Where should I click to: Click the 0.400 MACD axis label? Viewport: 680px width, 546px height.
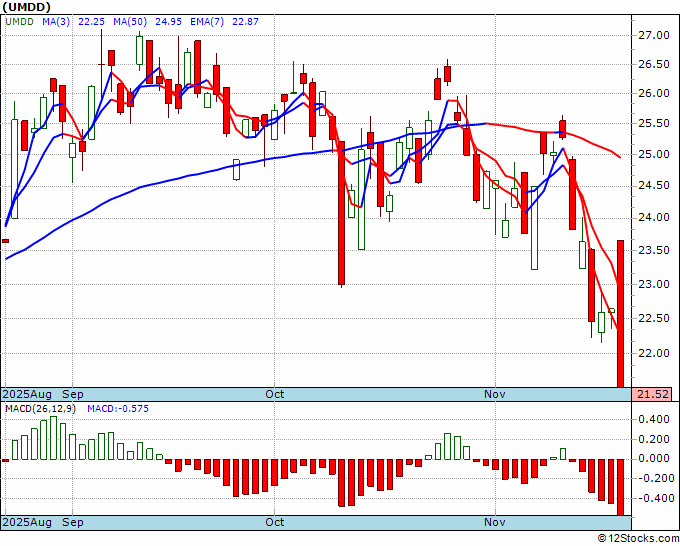pos(654,419)
